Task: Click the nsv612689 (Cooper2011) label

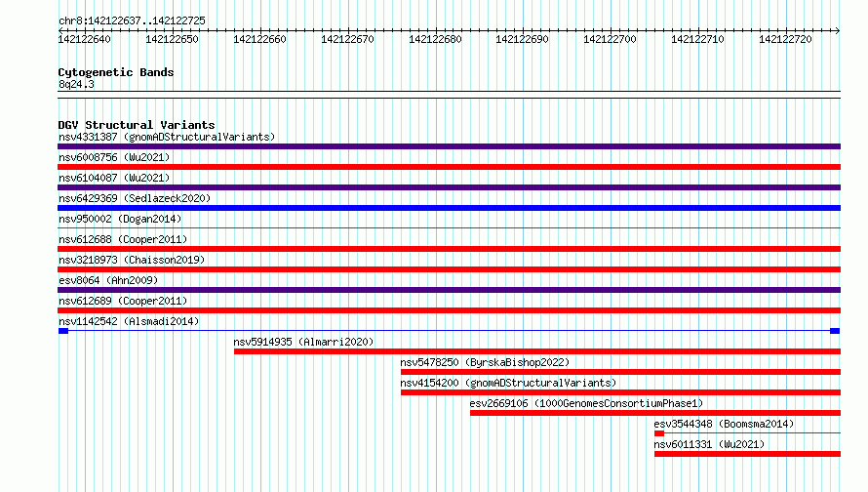Action: click(123, 301)
